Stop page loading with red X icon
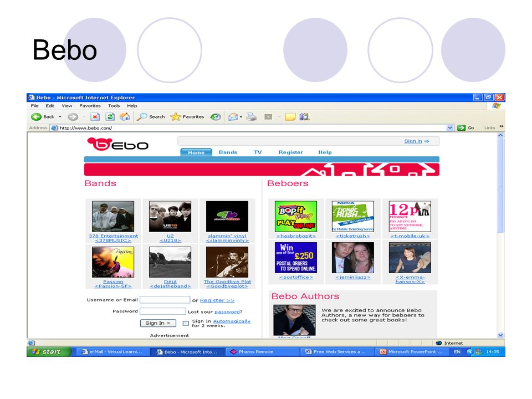 (95, 117)
